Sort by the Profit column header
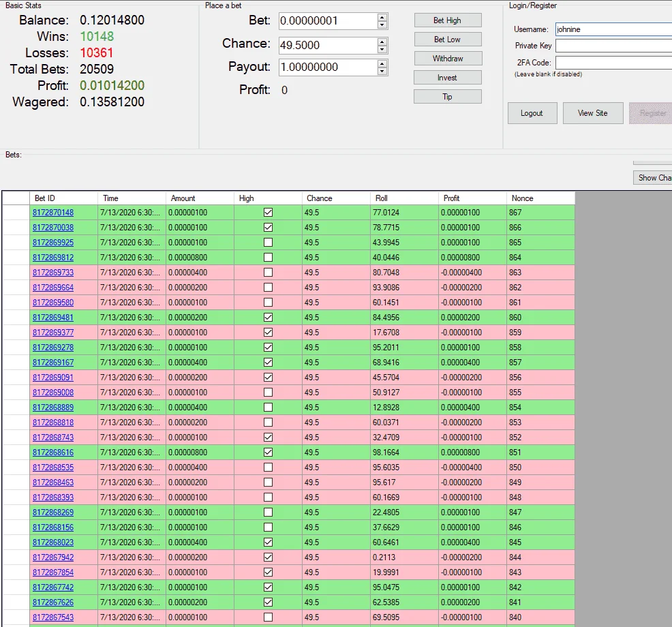Viewport: 672px width, 627px height. tap(473, 198)
